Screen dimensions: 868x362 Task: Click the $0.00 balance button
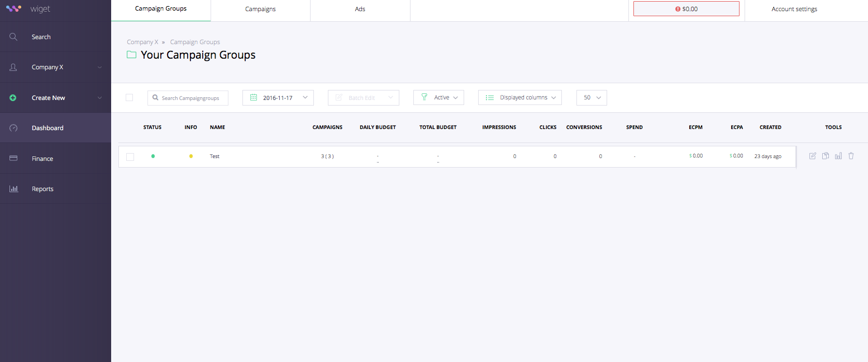click(x=686, y=9)
